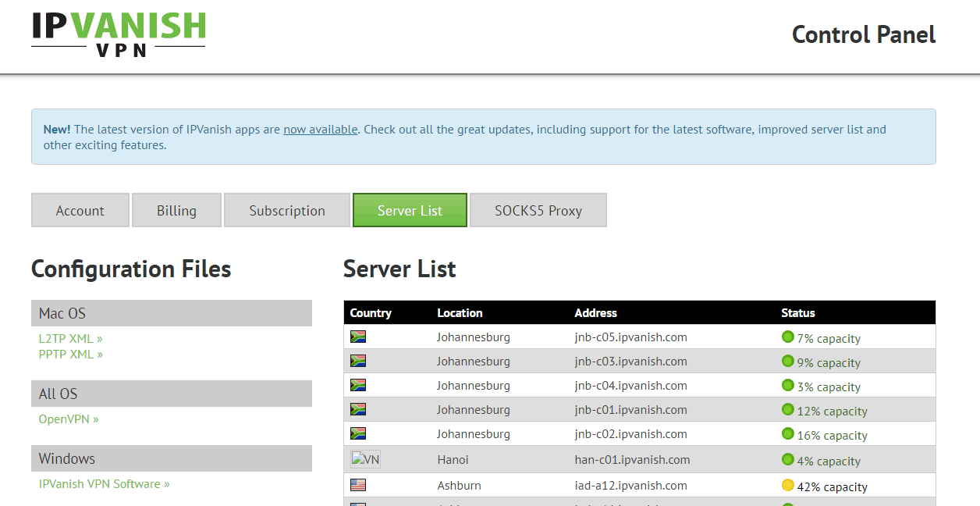
Task: Click the Configuration Files heading
Action: [x=131, y=269]
